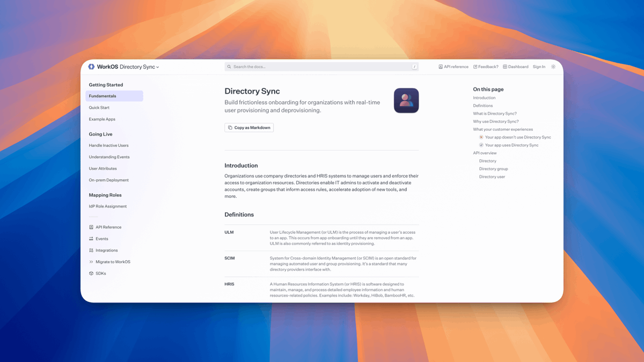644x362 pixels.
Task: Click the Directory Sync product thumbnail
Action: tap(406, 100)
